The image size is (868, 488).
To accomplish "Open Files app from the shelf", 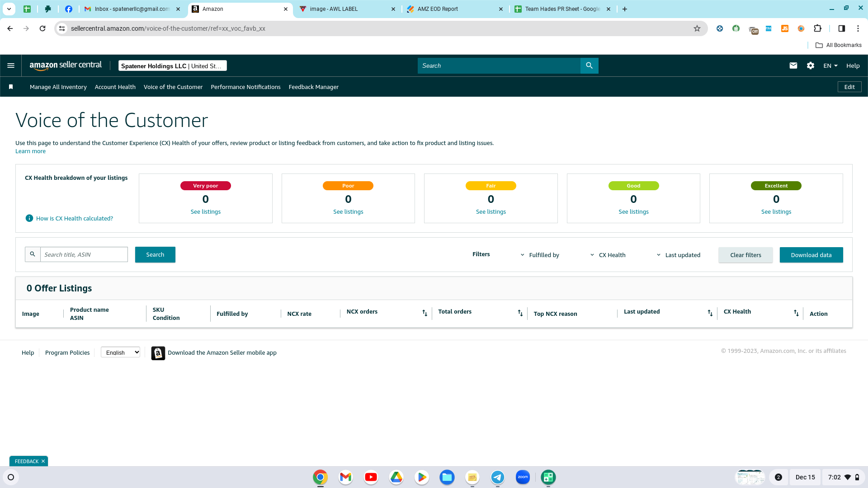I will tap(447, 477).
